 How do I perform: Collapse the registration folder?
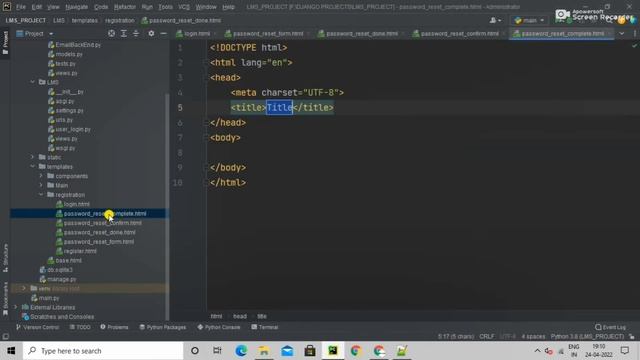41,195
